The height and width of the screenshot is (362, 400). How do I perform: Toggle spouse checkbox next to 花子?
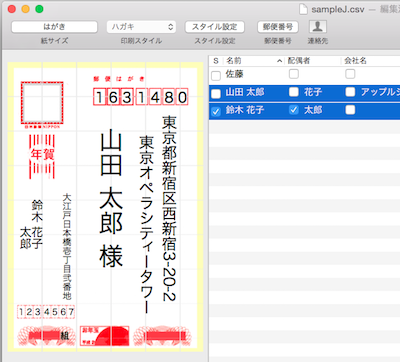[x=294, y=92]
